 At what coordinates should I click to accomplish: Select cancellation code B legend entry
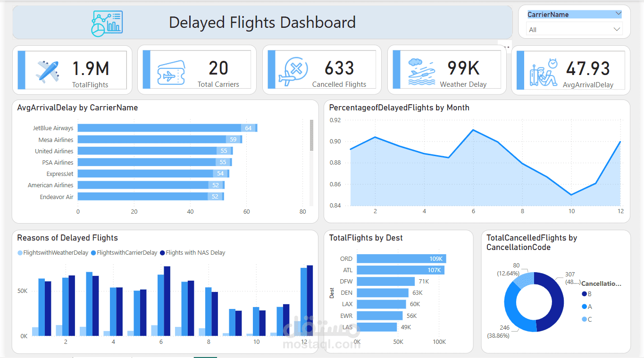point(587,294)
